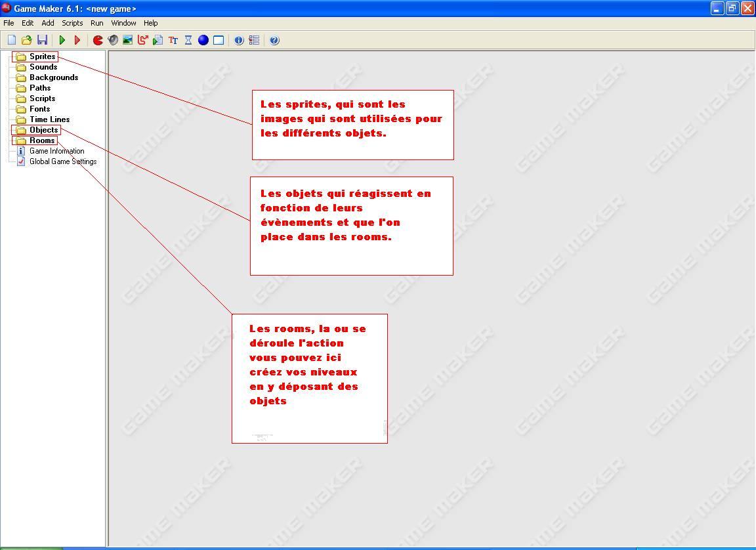Open the Window menu
756x550 pixels.
tap(123, 23)
